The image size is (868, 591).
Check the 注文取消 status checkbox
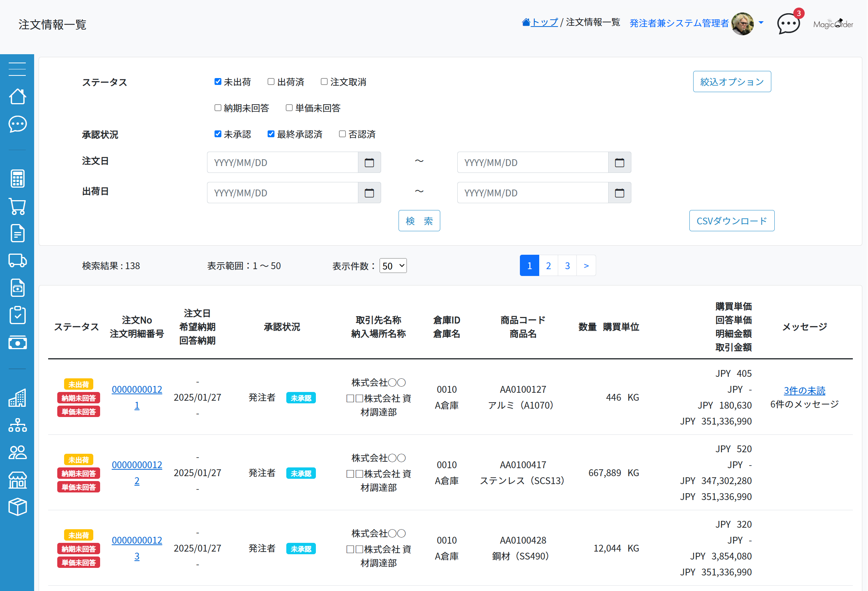[x=324, y=82]
